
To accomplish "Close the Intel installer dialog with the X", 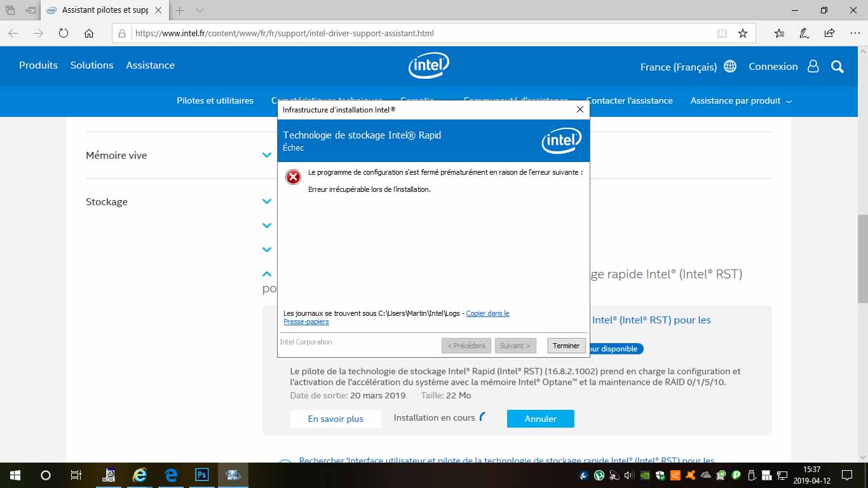I will coord(580,109).
